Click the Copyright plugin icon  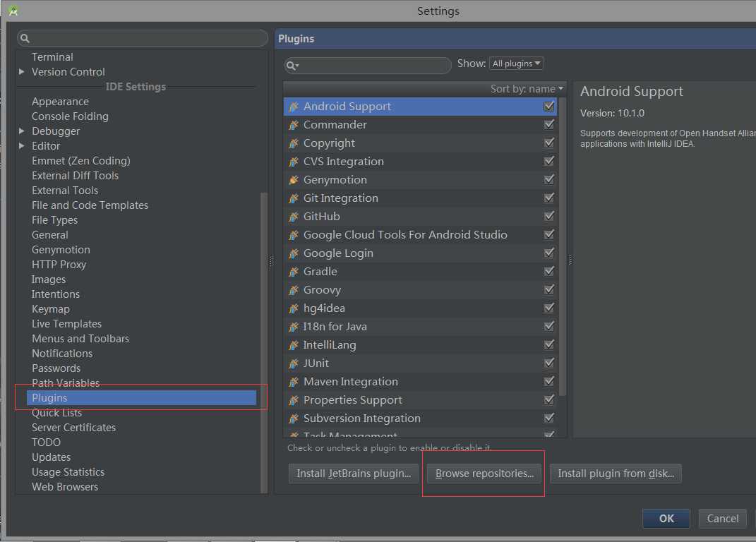[x=294, y=143]
